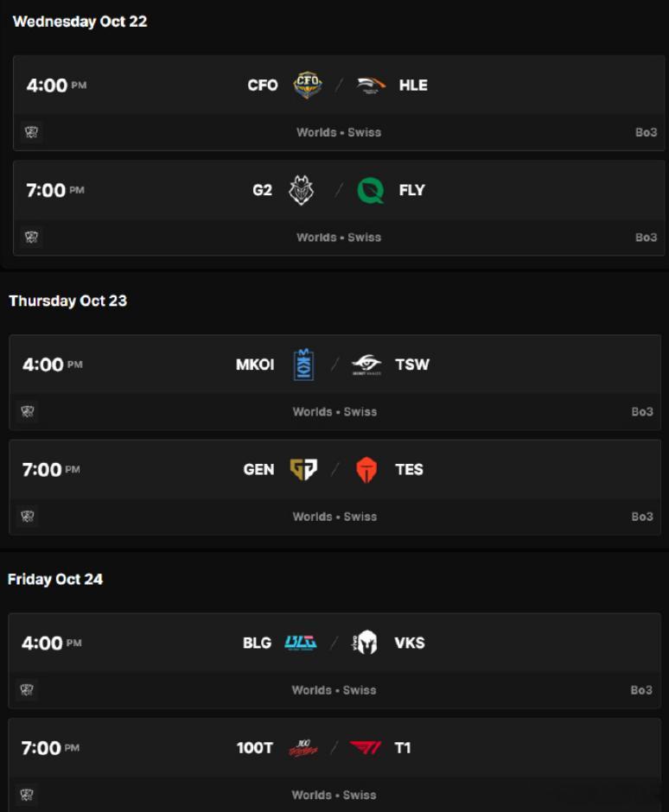Image resolution: width=669 pixels, height=812 pixels.
Task: Click the orange TES logo
Action: click(x=366, y=470)
